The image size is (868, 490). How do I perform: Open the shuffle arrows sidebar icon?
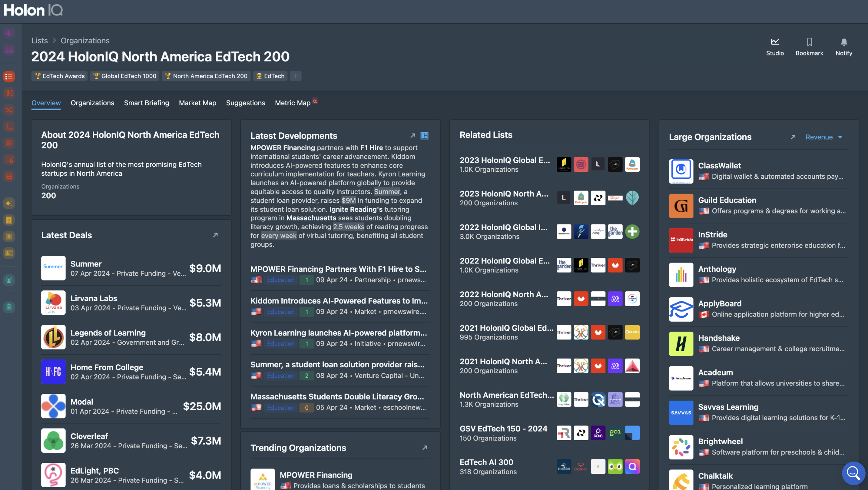point(9,110)
